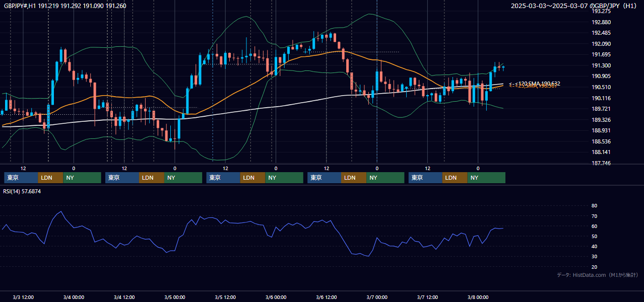Select the third LDN session block
The image size is (644, 302).
pos(253,178)
